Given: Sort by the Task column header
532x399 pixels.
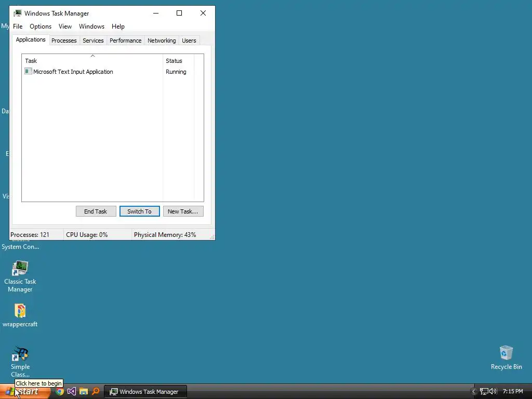Looking at the screenshot, I should [x=92, y=60].
